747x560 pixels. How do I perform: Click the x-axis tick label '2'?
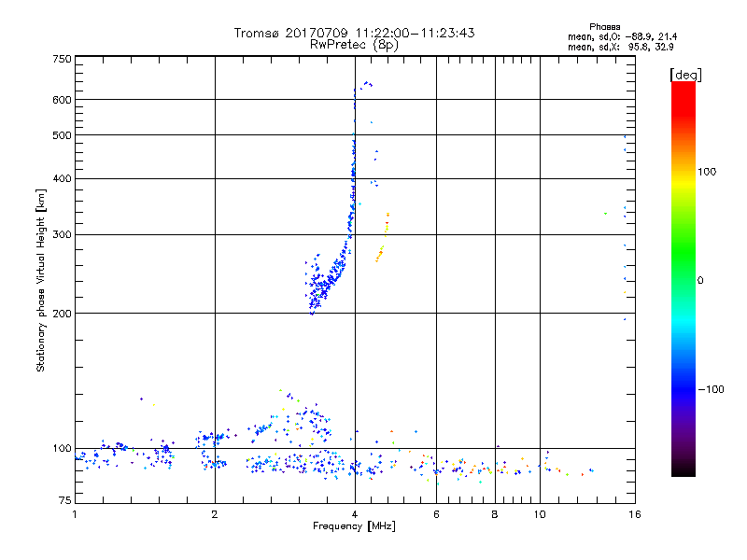(215, 514)
